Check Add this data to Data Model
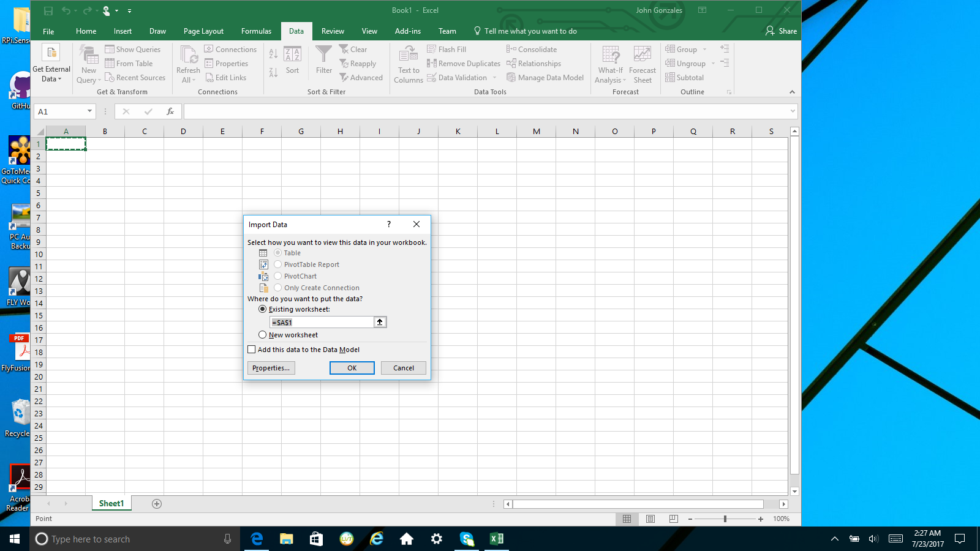The width and height of the screenshot is (980, 551). [x=251, y=349]
